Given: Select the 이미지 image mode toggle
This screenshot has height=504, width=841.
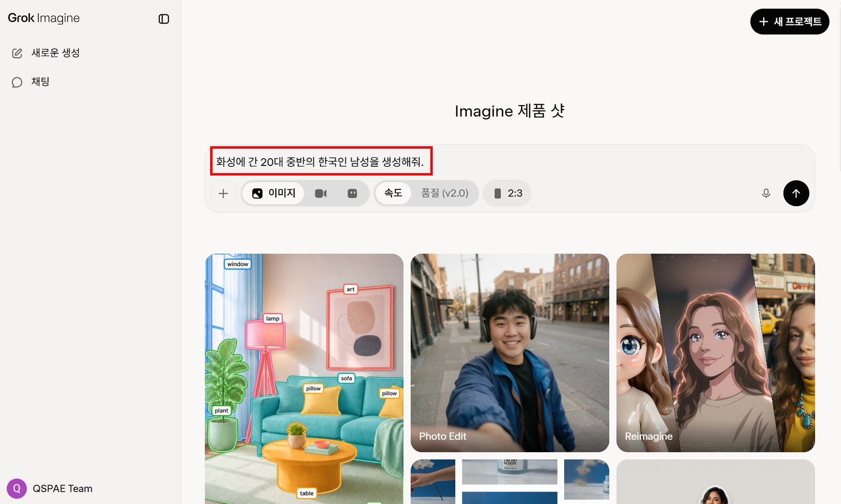Looking at the screenshot, I should [273, 193].
